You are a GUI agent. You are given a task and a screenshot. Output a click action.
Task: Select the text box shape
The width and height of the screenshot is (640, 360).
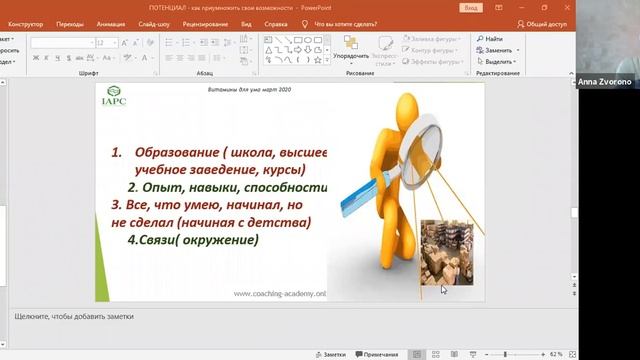click(x=268, y=40)
